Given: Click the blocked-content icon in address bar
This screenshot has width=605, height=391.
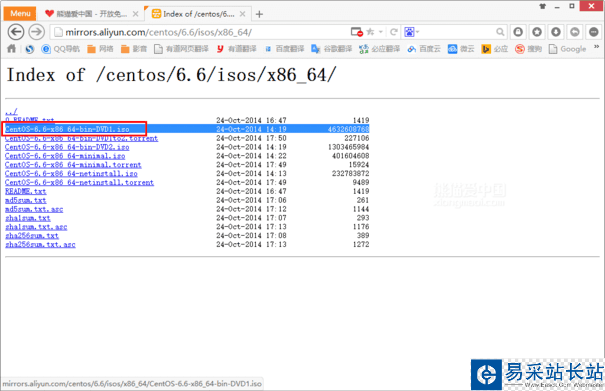Looking at the screenshot, I should [357, 32].
